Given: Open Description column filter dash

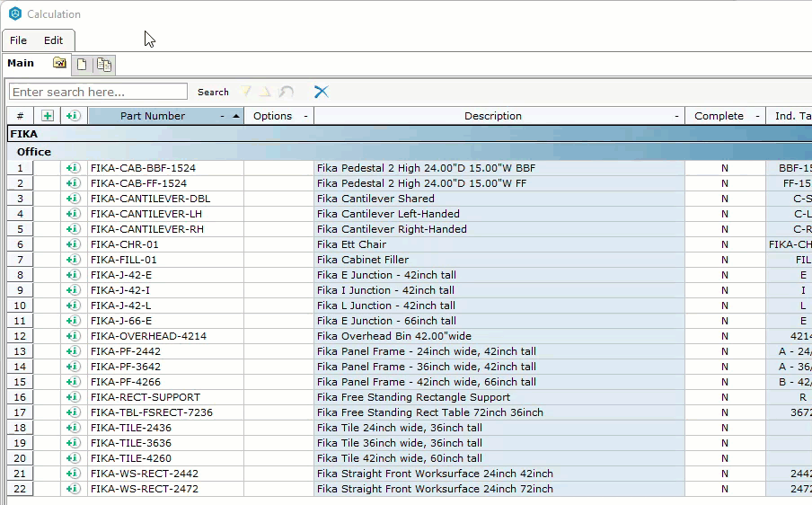Looking at the screenshot, I should coord(676,116).
